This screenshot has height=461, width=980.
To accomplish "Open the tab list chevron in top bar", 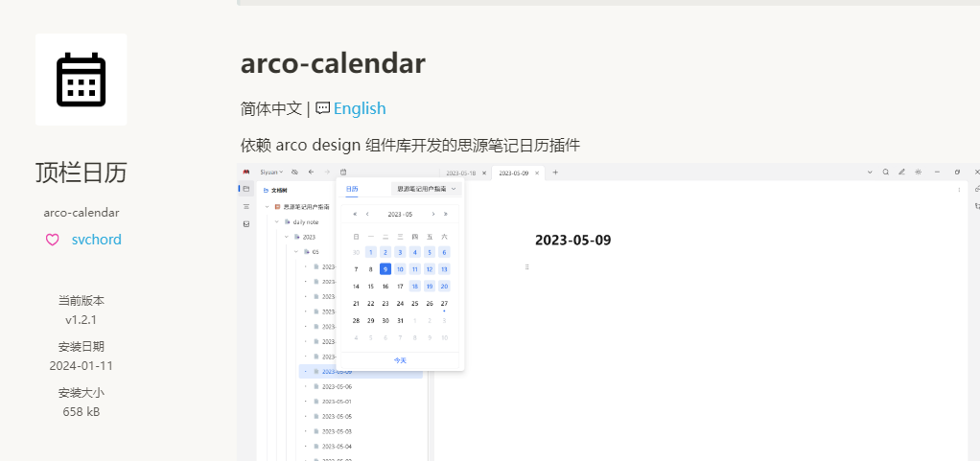I will click(x=870, y=172).
